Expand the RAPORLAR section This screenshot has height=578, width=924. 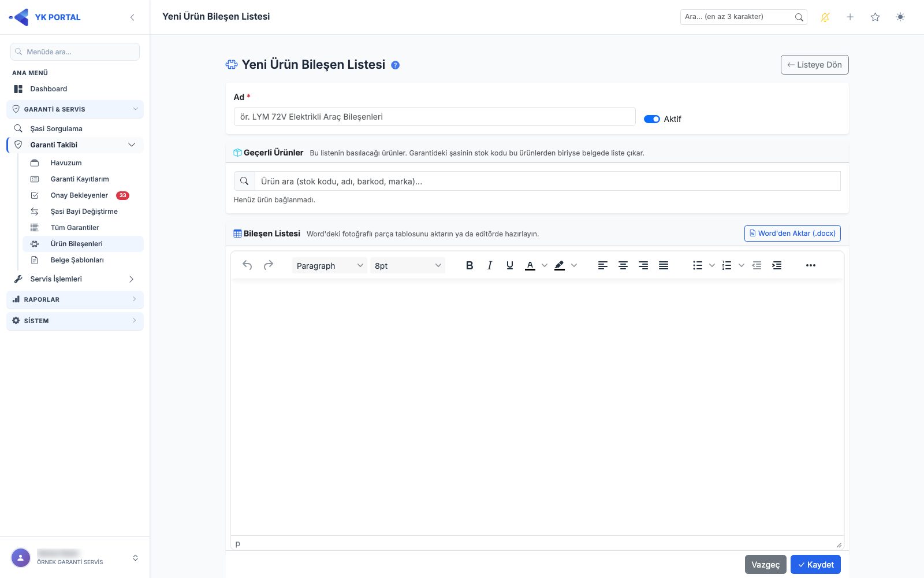[75, 299]
